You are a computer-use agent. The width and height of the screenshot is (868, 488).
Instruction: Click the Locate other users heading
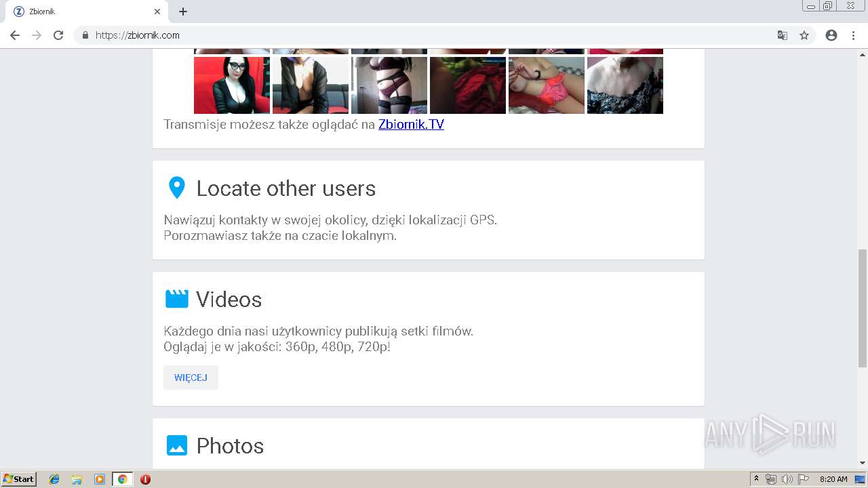tap(285, 188)
